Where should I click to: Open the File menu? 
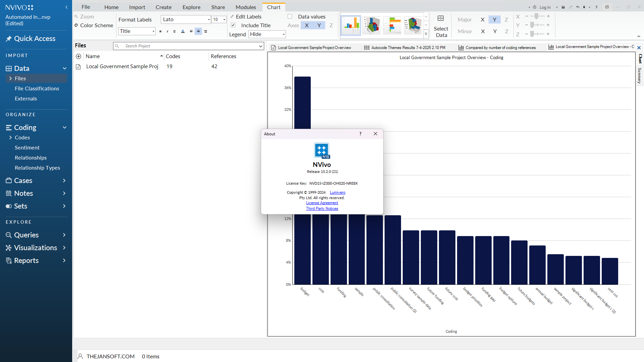tap(86, 7)
